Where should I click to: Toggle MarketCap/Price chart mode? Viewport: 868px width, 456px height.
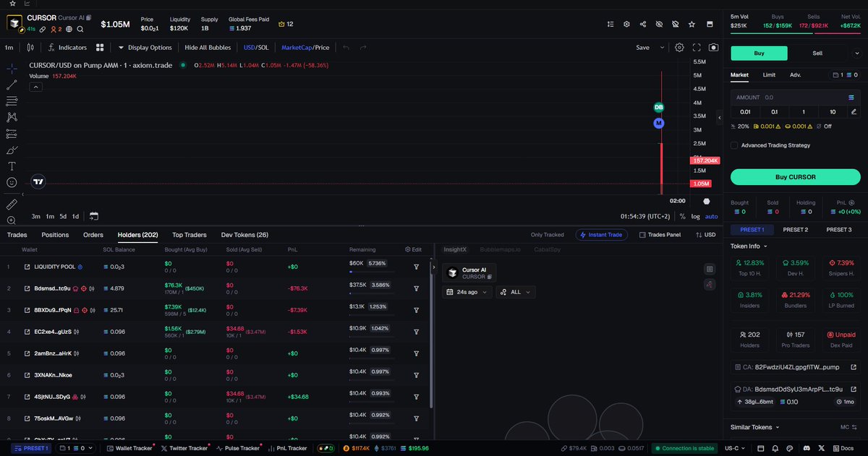(305, 48)
